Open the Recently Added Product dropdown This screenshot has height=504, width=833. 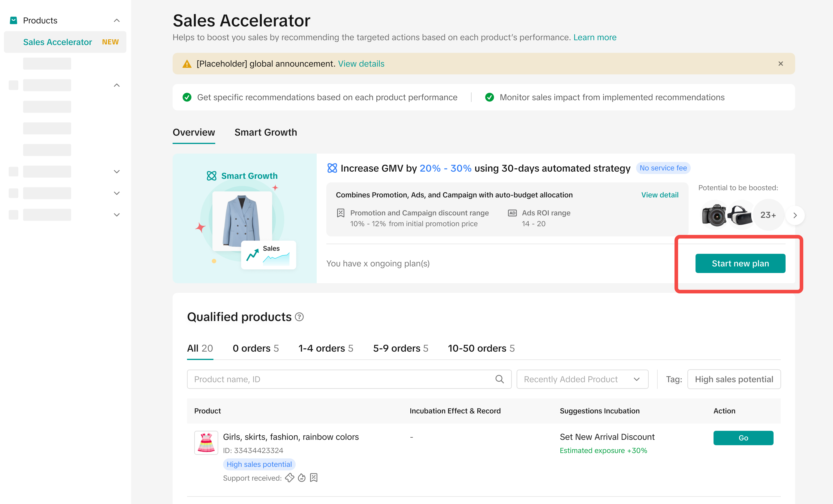click(x=582, y=379)
